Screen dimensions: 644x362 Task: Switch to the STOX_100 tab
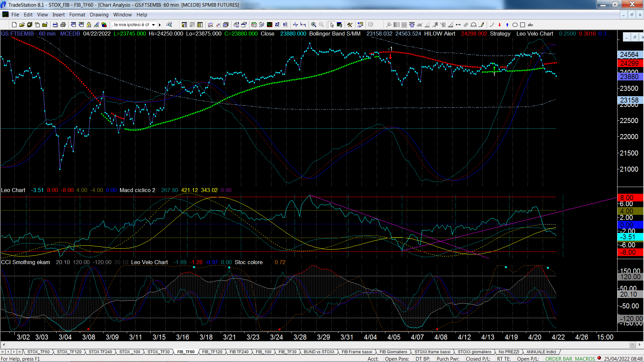130,352
